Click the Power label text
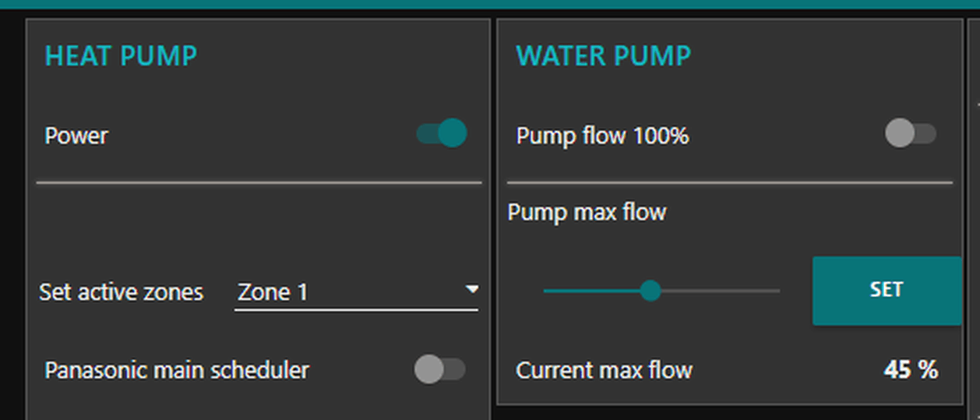 tap(76, 136)
